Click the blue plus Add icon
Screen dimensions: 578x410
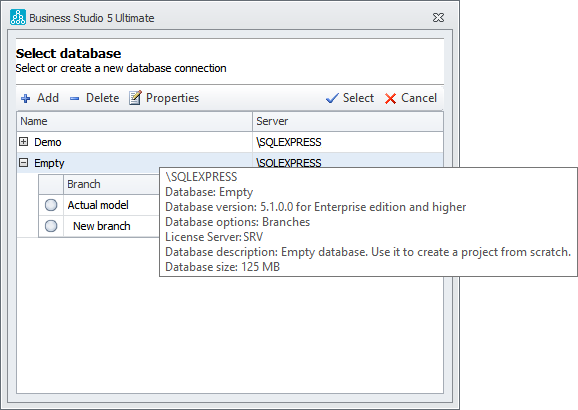(x=25, y=98)
